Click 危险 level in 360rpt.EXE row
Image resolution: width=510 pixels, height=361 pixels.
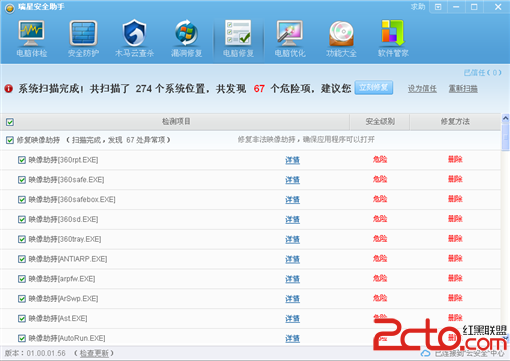(380, 159)
